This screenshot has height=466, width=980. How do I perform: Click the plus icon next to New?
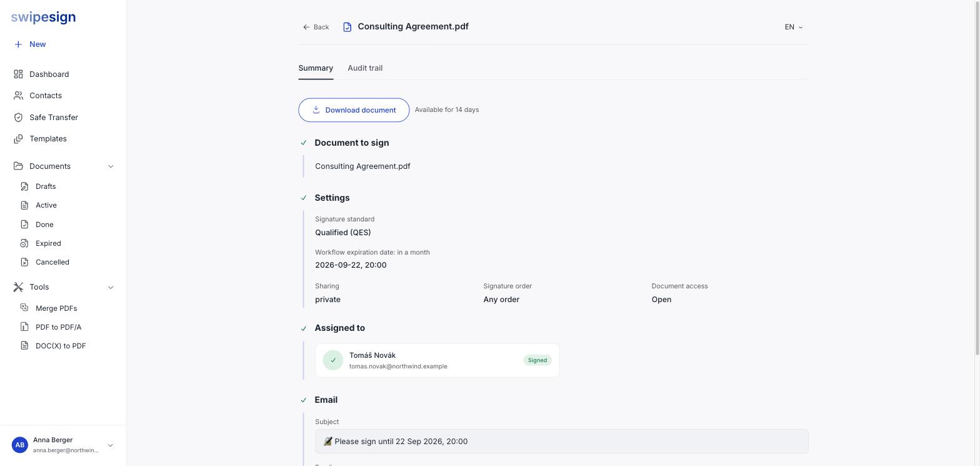click(x=18, y=44)
